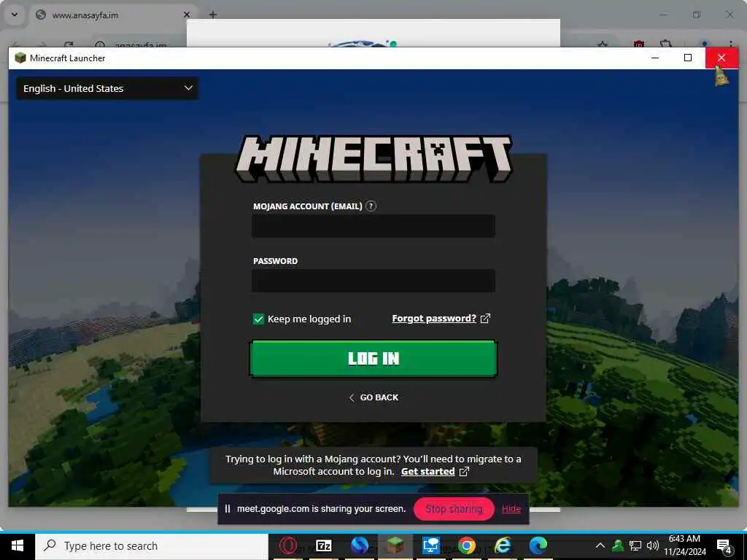
Task: Open the Opera browser from the taskbar
Action: (x=287, y=545)
